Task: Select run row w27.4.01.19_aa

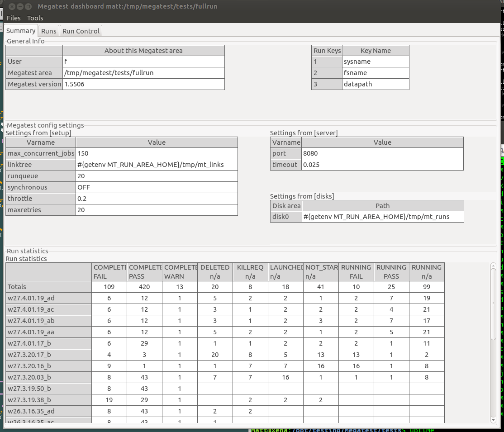Action: [48, 332]
